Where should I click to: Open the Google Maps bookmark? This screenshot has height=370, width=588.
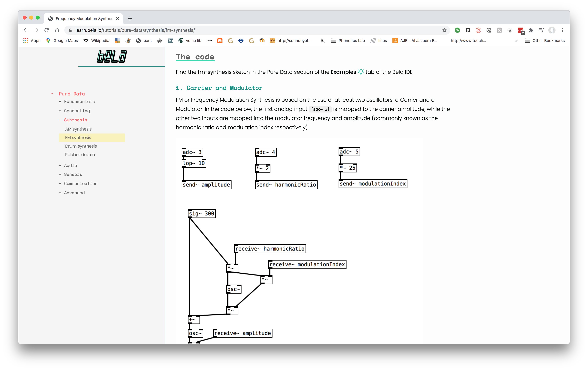(62, 41)
